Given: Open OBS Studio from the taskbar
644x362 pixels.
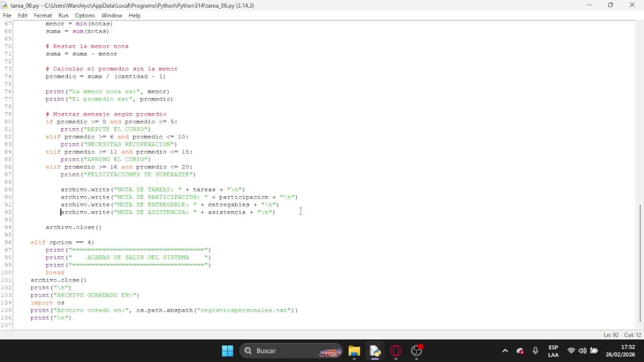Looking at the screenshot, I should click(417, 351).
